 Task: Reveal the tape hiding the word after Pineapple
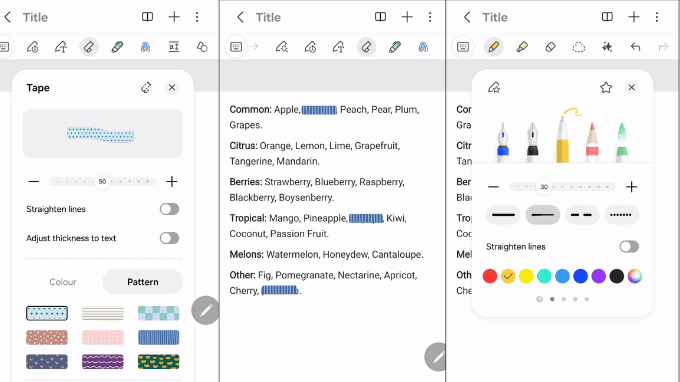click(x=366, y=219)
